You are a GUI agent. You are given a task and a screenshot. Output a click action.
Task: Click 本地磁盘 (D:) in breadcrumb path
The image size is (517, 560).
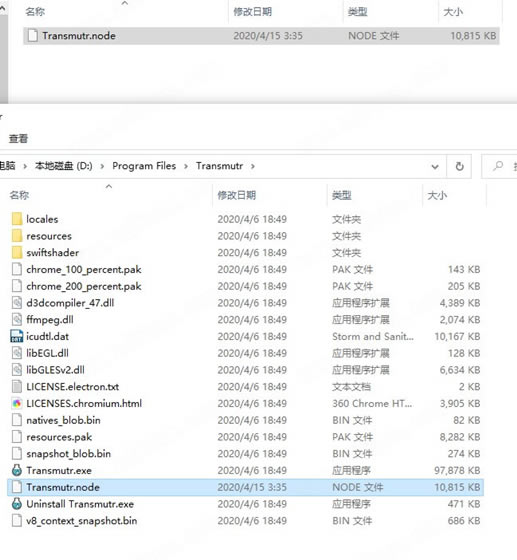tap(64, 166)
